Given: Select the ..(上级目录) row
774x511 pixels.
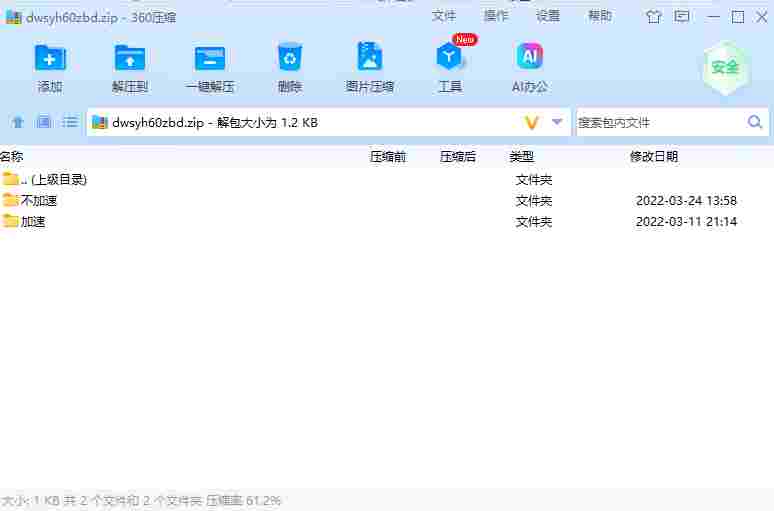Looking at the screenshot, I should tap(387, 180).
